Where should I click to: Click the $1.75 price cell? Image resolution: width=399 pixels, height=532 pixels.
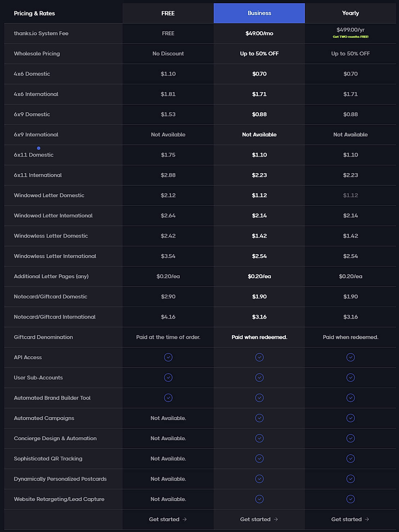168,155
